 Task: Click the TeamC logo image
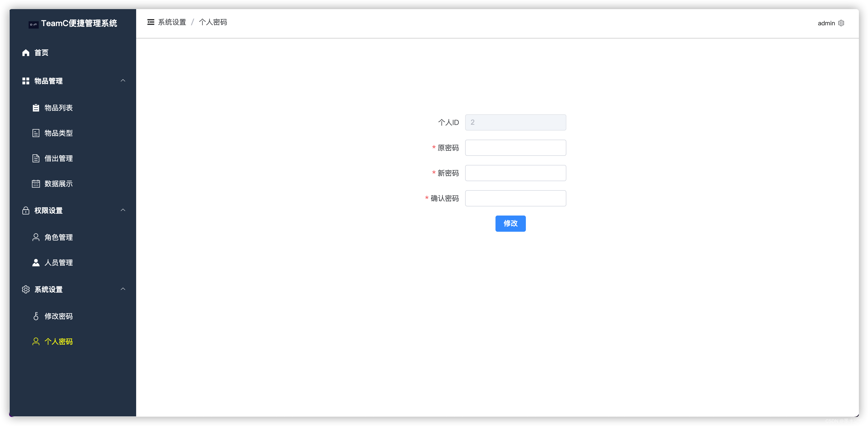33,25
